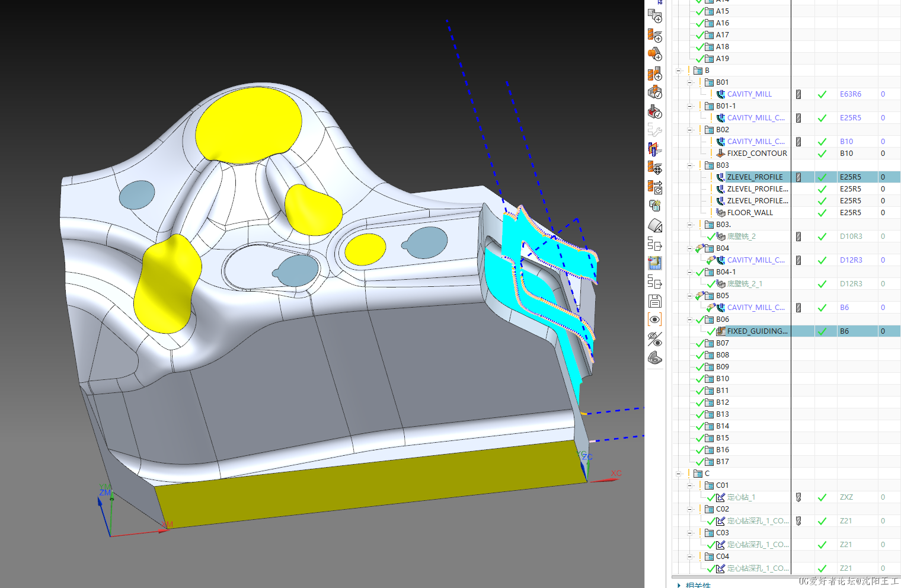Select the A19 program folder
The height and width of the screenshot is (588, 901).
(x=722, y=59)
